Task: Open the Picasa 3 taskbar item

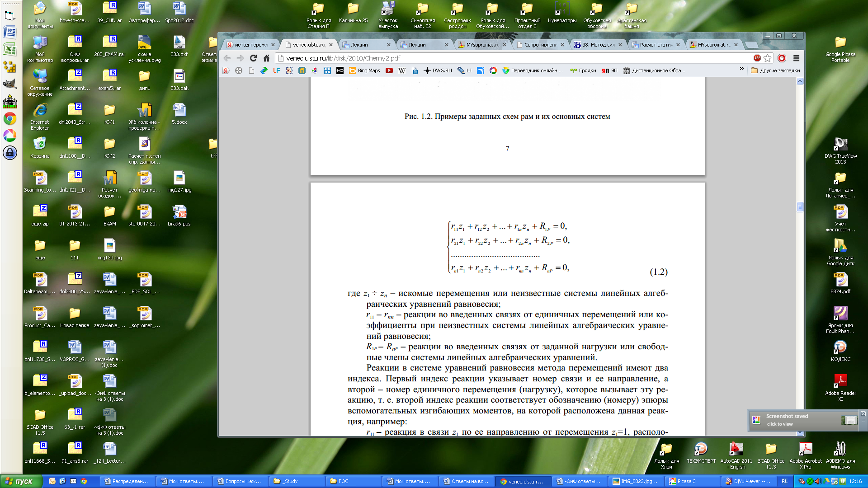Action: click(x=693, y=481)
